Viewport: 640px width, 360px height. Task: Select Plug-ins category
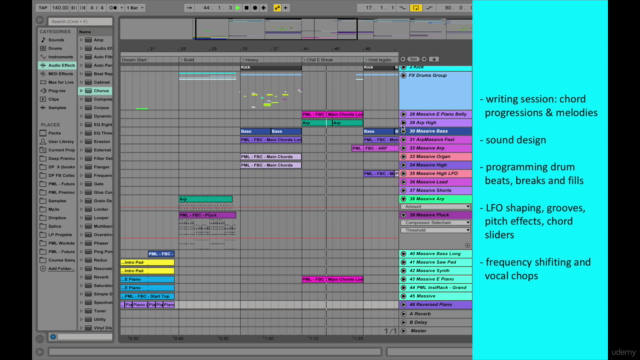tap(57, 91)
